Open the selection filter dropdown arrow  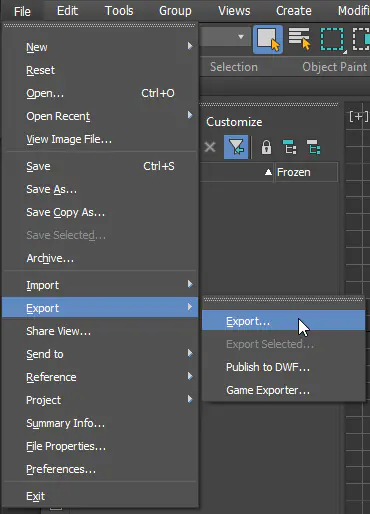(x=241, y=37)
